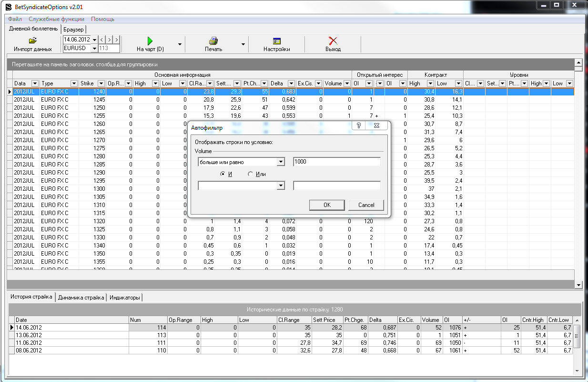The height and width of the screenshot is (382, 588).
Task: Select the И radio button
Action: tap(223, 174)
